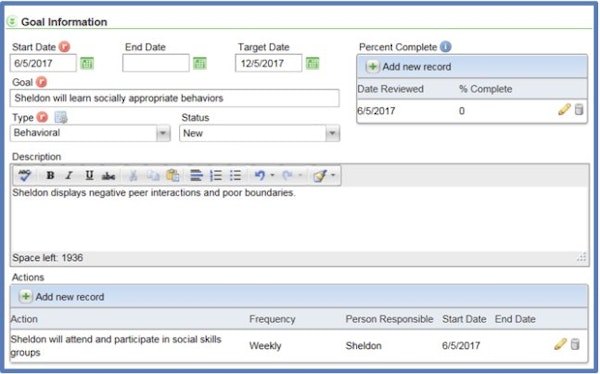Screen dimensions: 600x374
Task: Click the Frequency column header
Action: tap(272, 319)
